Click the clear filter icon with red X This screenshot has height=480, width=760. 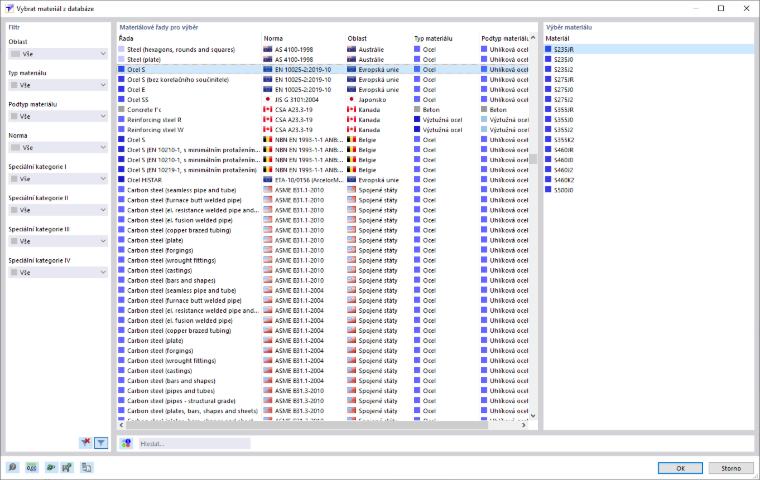(86, 442)
